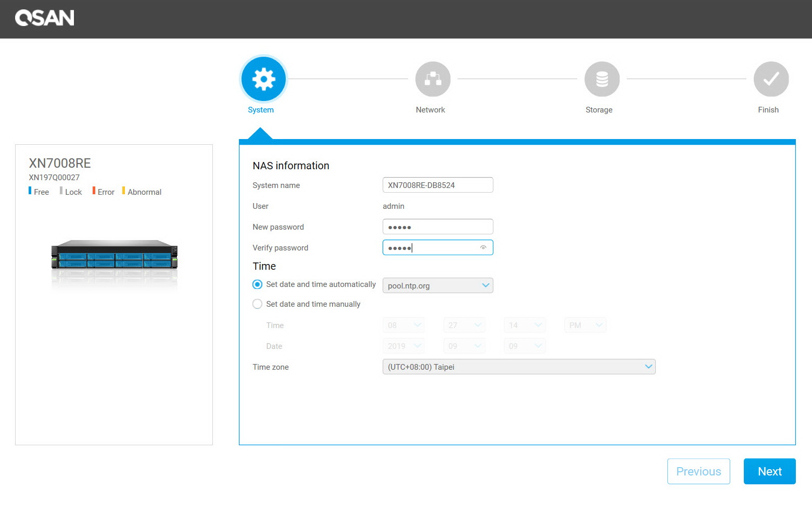The image size is (812, 514).
Task: Focus the System name field
Action: pos(438,185)
